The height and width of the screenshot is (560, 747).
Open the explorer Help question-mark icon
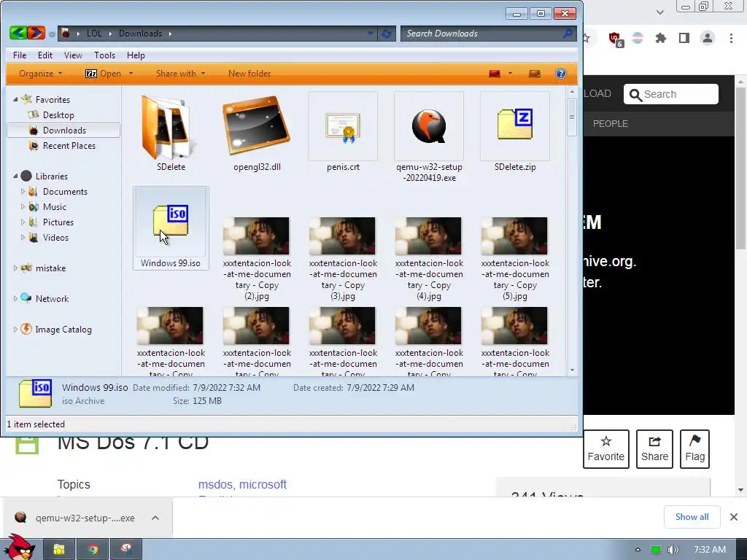561,74
